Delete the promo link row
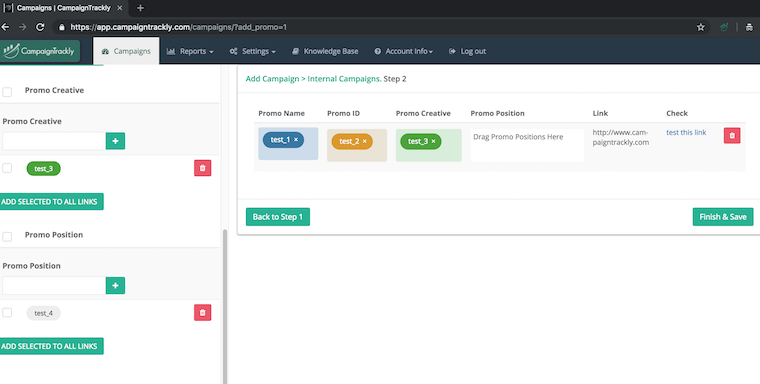This screenshot has height=384, width=760. click(732, 135)
